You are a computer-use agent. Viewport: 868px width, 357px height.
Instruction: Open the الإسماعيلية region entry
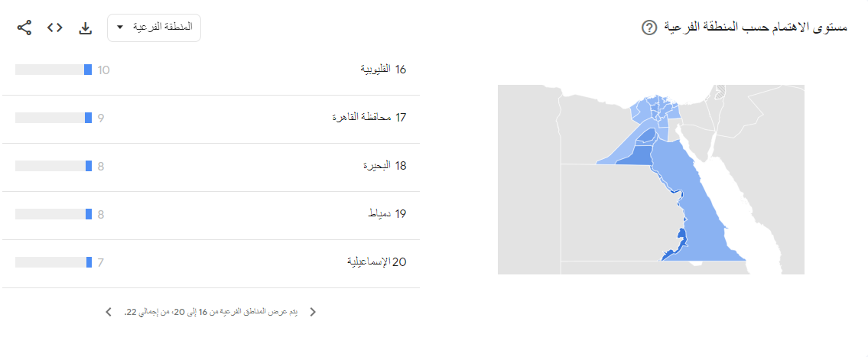pos(375,262)
